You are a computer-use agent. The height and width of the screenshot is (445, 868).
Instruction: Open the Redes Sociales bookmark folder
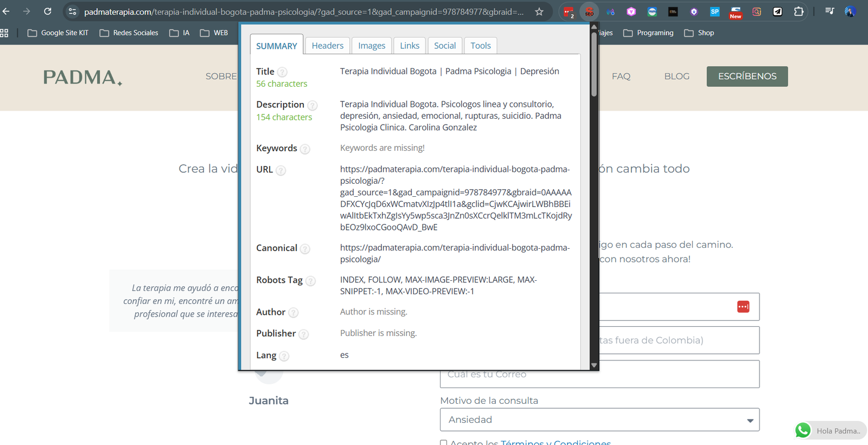click(129, 33)
